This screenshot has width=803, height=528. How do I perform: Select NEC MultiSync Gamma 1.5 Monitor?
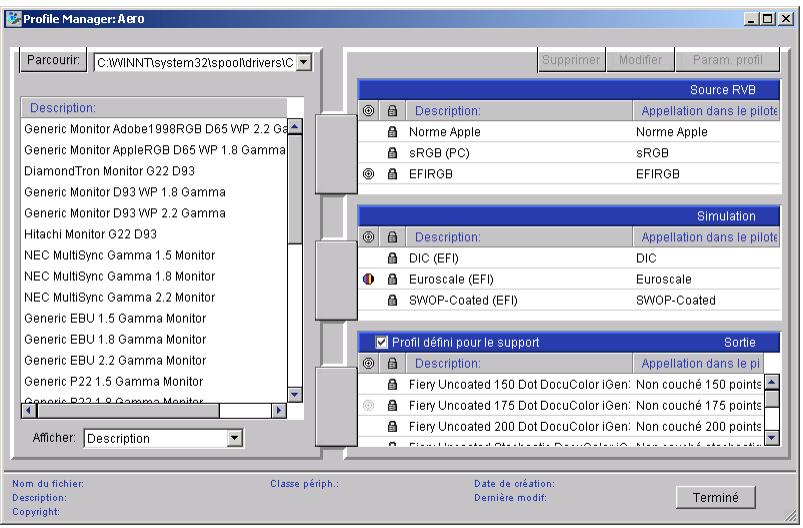coord(154,255)
